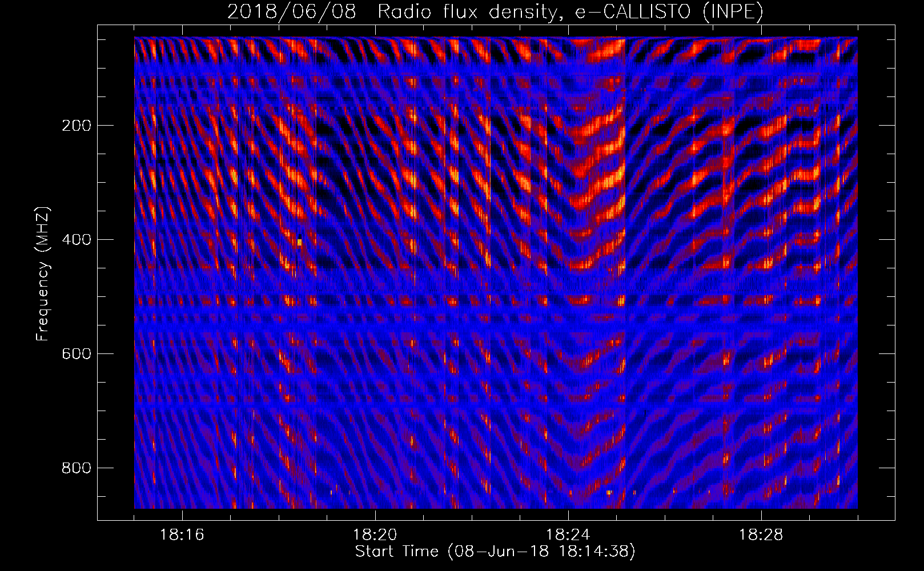This screenshot has height=571, width=924.
Task: Click the Frequency (MHZ) axis label
Action: pyautogui.click(x=43, y=274)
